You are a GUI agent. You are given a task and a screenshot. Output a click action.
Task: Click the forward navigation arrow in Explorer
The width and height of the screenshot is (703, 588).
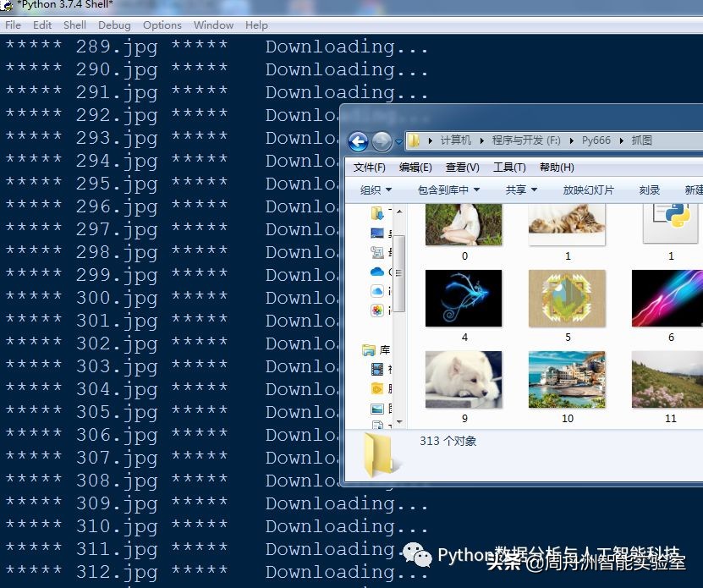click(382, 142)
